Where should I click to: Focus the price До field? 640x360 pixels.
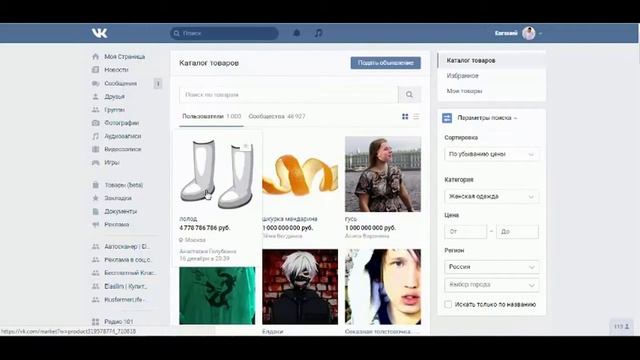pyautogui.click(x=517, y=231)
